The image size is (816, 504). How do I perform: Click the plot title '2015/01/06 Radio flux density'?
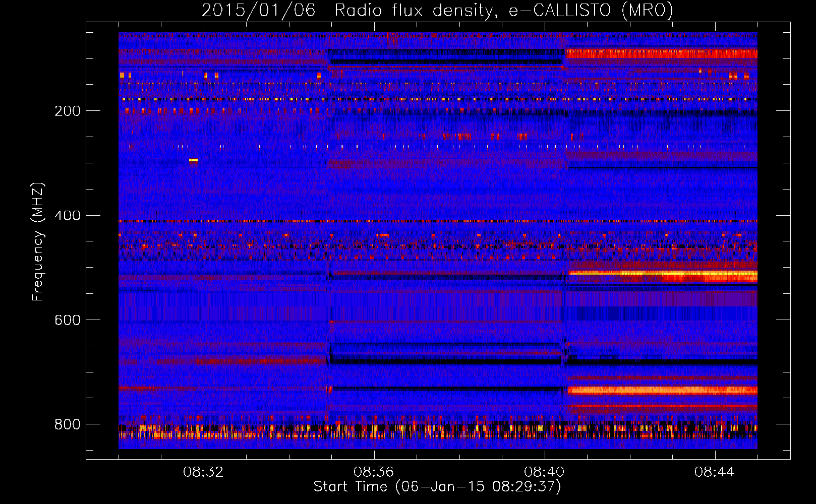438,10
